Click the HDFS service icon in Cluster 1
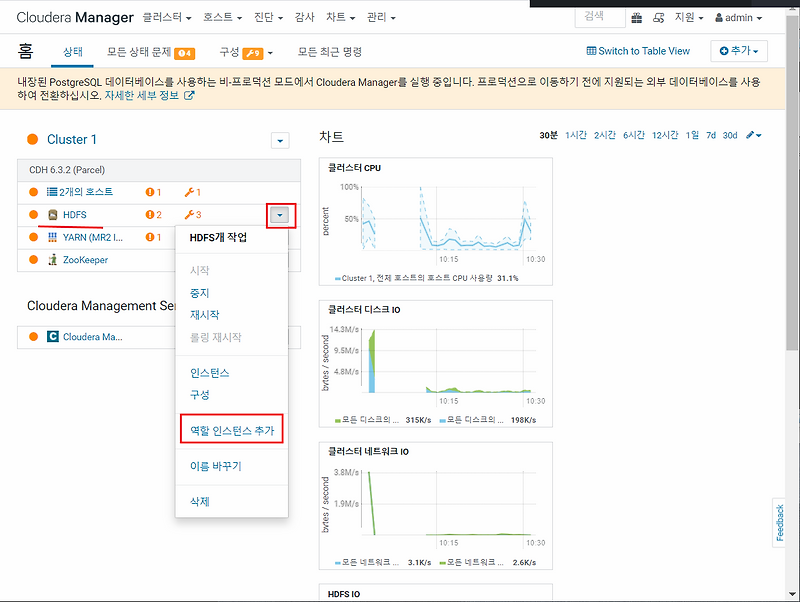The image size is (800, 602). [53, 214]
